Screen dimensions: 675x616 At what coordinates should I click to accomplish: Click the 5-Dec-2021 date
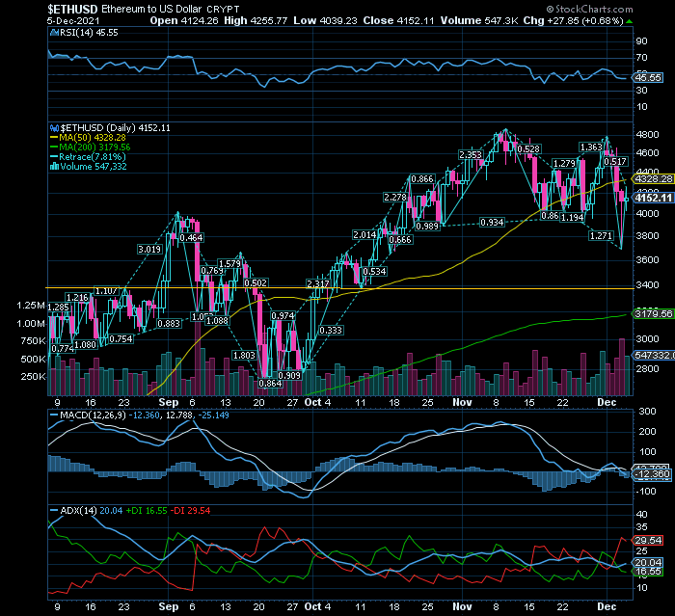point(73,20)
